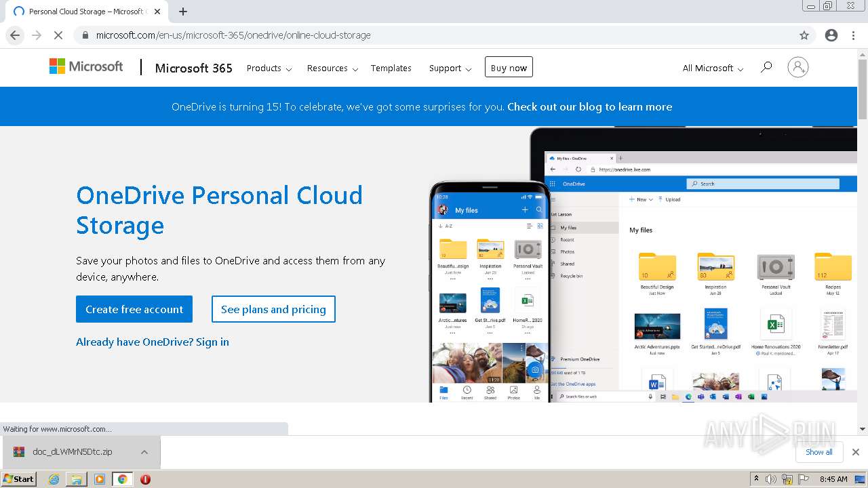Open site search with the magnifier icon

click(x=766, y=67)
